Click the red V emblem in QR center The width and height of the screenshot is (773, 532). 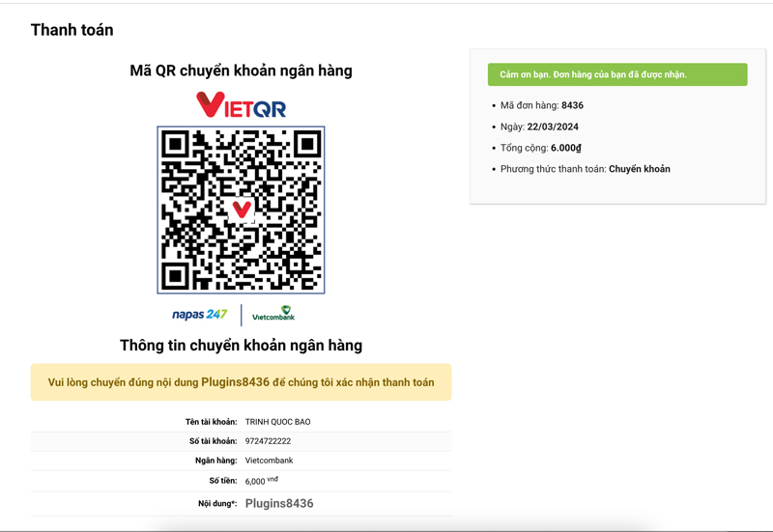(x=242, y=210)
